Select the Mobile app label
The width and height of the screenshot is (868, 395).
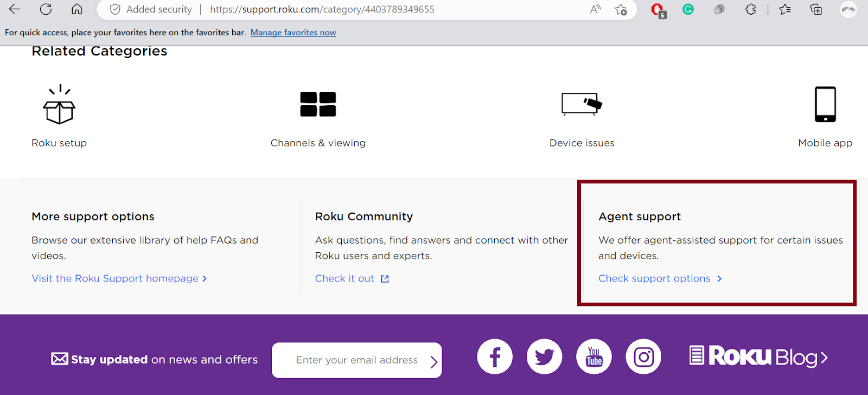point(825,143)
